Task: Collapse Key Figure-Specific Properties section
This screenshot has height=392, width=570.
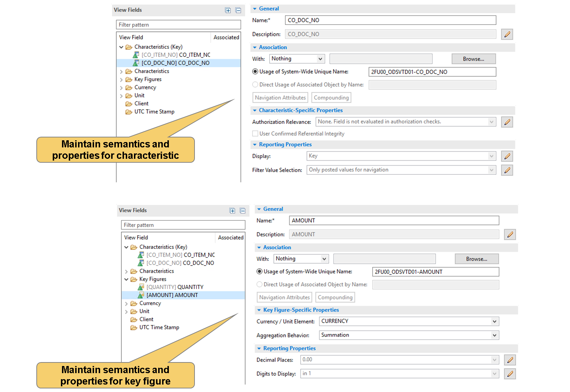Action: 259,310
